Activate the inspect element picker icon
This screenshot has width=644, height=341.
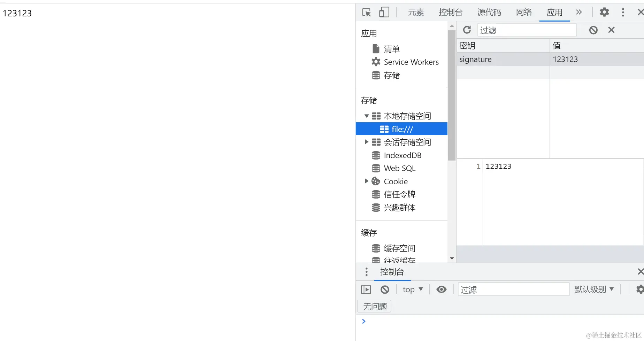coord(367,13)
